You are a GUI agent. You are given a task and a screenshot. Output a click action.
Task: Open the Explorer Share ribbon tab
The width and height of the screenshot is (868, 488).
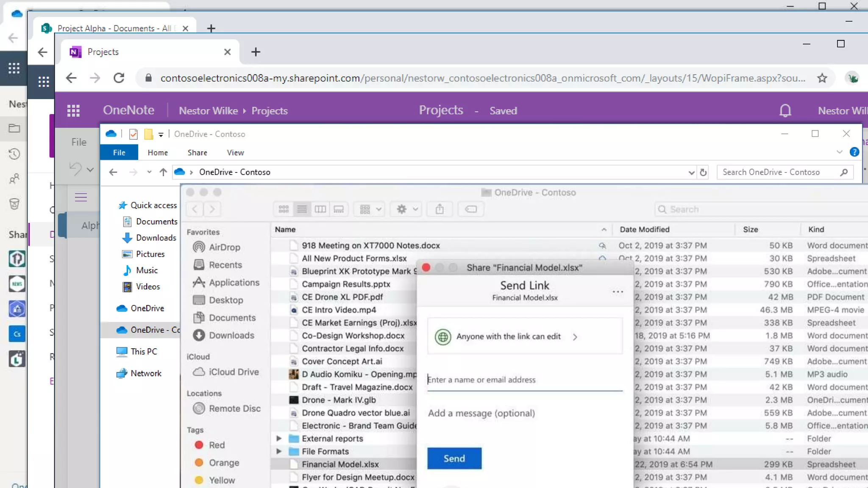coord(197,152)
